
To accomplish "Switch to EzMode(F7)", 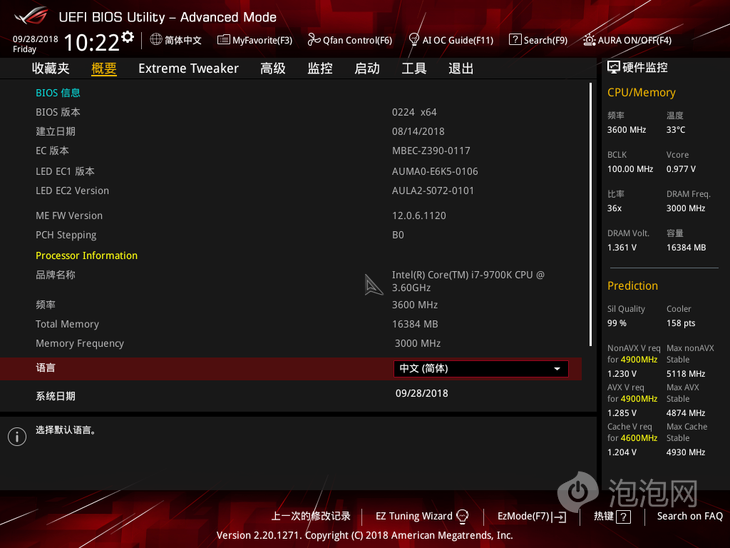I will [532, 516].
